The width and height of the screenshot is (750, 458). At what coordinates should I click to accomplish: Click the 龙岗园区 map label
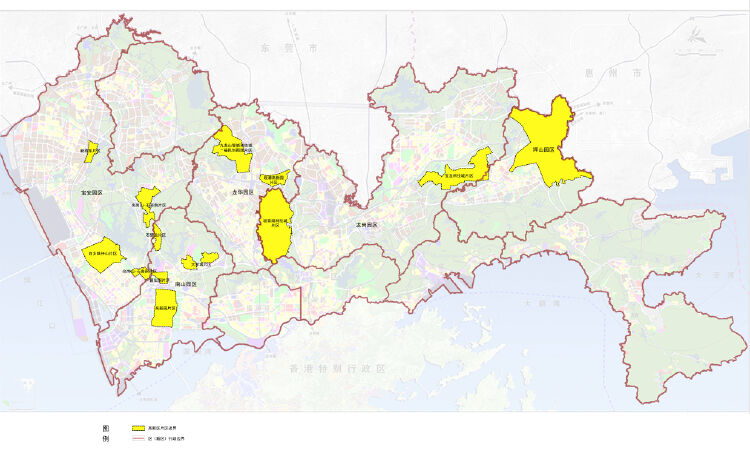[367, 225]
